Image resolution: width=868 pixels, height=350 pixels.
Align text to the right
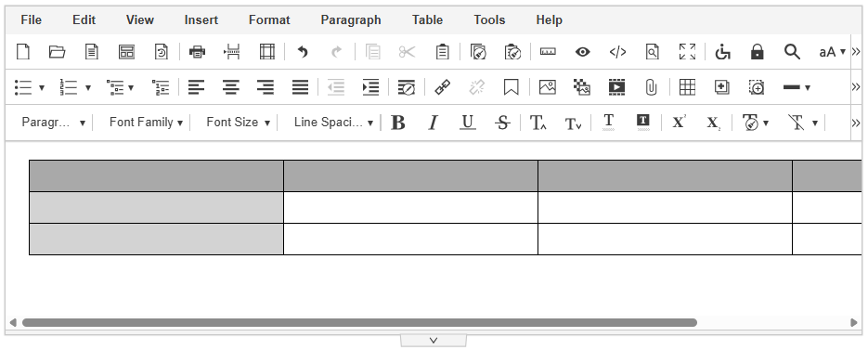(x=266, y=87)
